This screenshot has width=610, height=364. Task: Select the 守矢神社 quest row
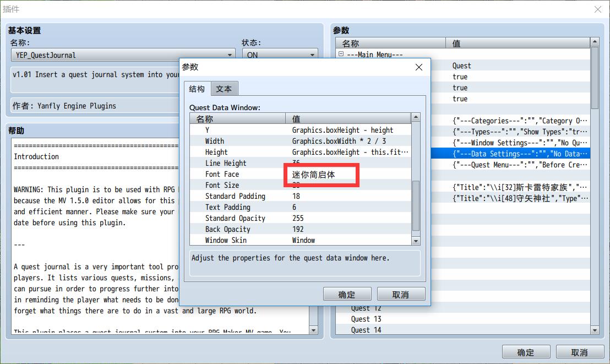[510, 198]
